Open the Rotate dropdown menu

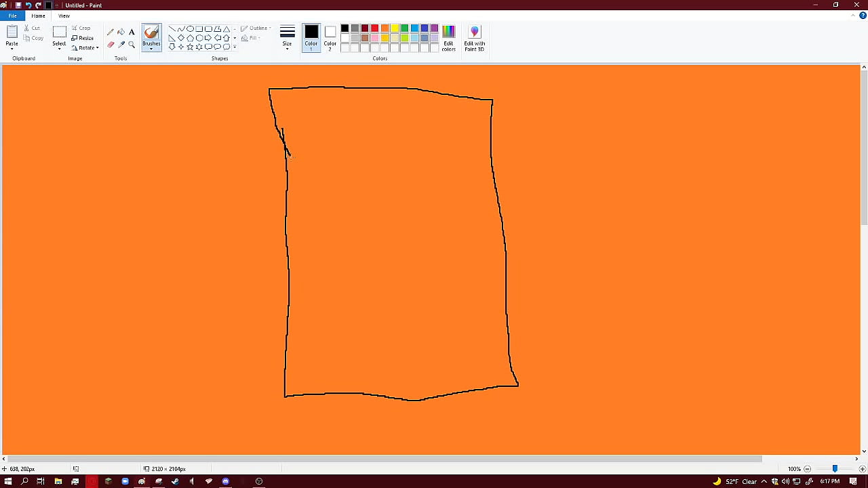pyautogui.click(x=85, y=48)
